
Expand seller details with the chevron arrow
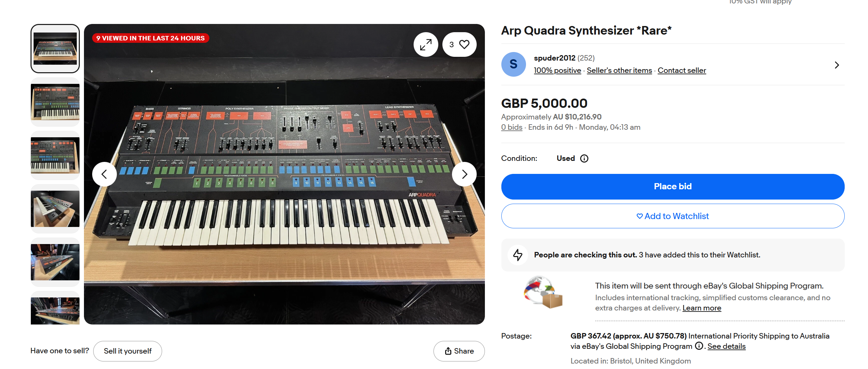[836, 65]
